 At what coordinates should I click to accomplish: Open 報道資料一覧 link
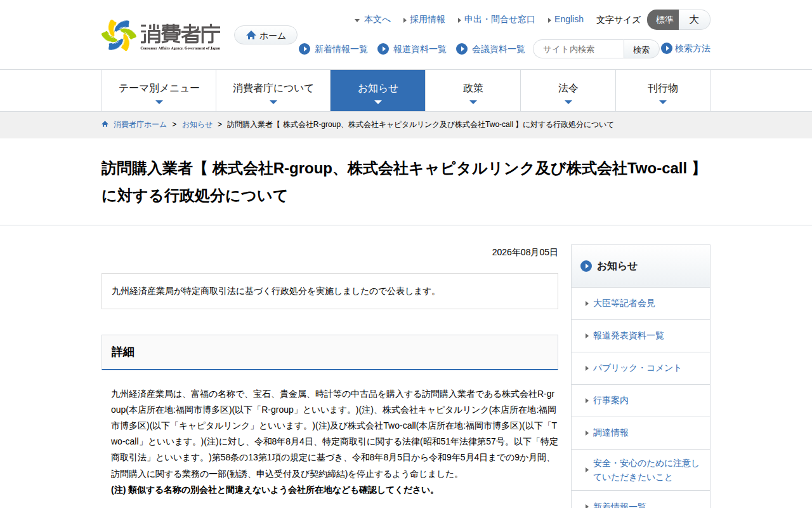click(420, 49)
